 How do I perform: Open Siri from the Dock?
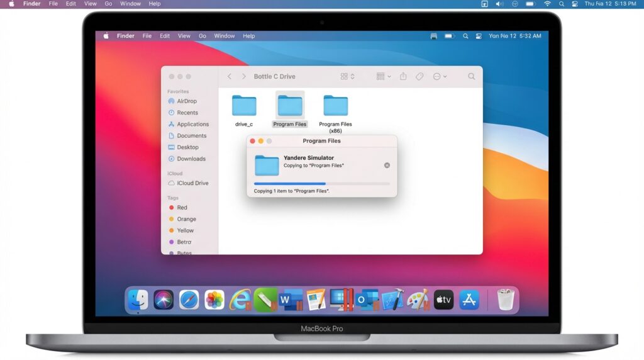coord(164,300)
